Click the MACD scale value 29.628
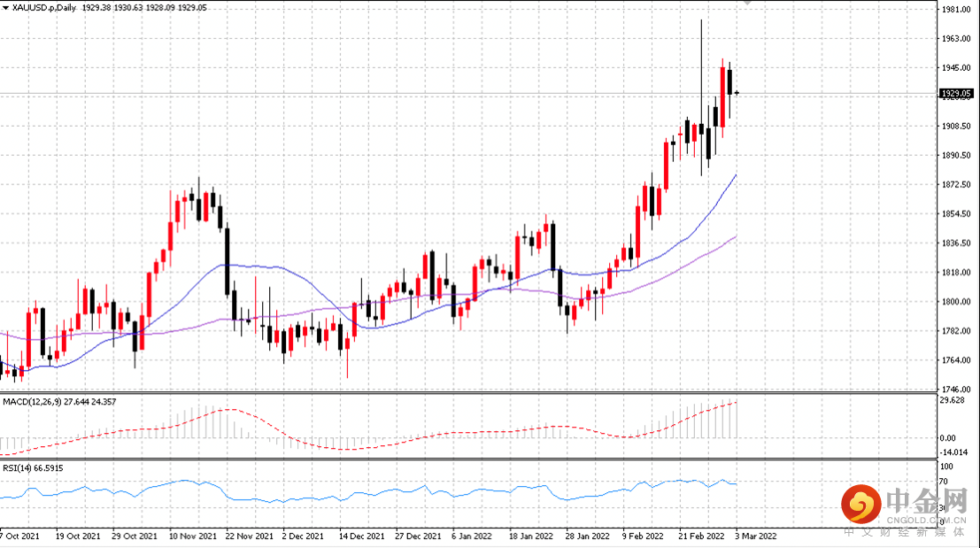This screenshot has width=980, height=548. point(952,400)
